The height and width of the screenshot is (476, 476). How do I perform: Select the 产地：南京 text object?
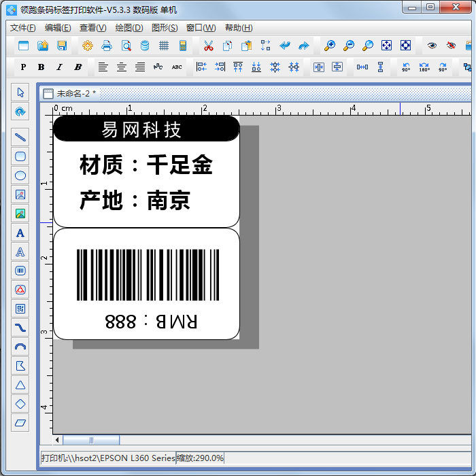[x=135, y=200]
